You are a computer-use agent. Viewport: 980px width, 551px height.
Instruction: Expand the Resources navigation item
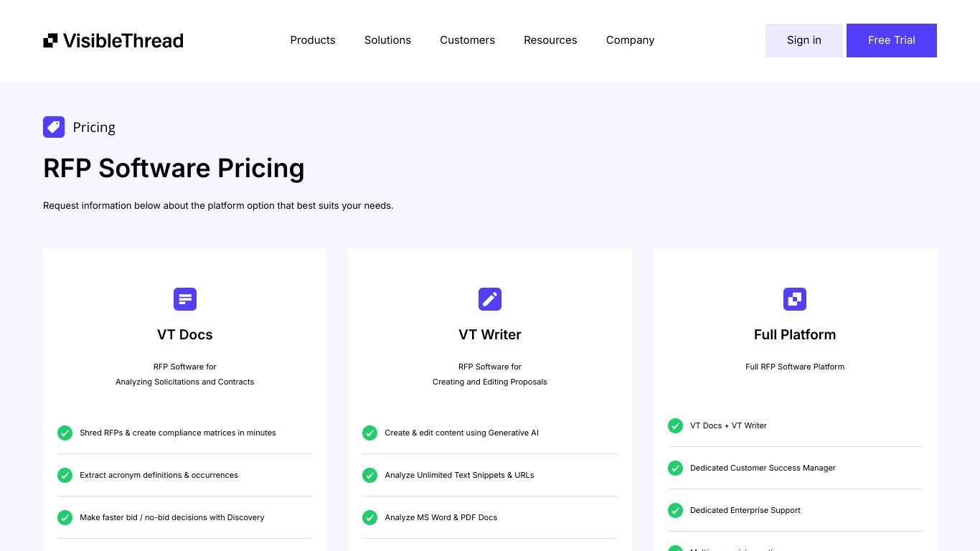click(550, 40)
